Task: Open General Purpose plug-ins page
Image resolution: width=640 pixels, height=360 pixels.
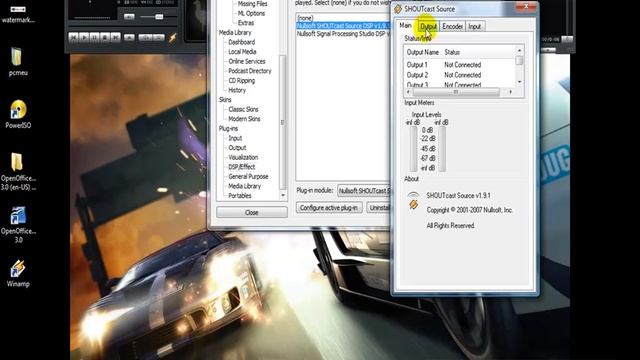Action: click(x=248, y=176)
